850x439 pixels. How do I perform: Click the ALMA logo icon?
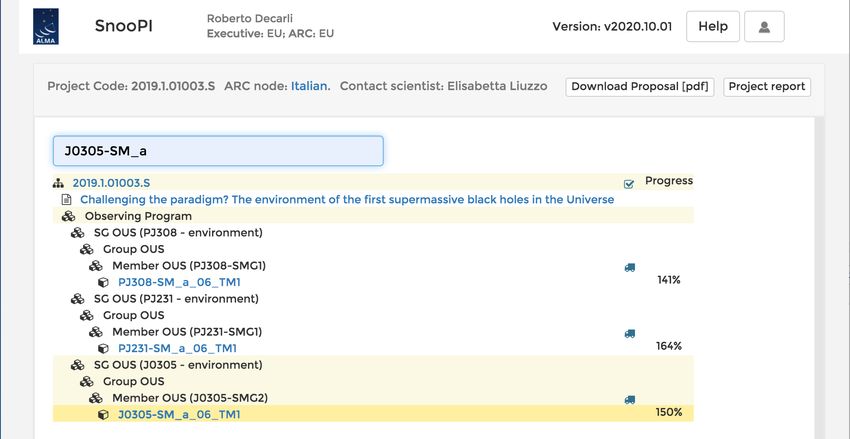tap(46, 27)
